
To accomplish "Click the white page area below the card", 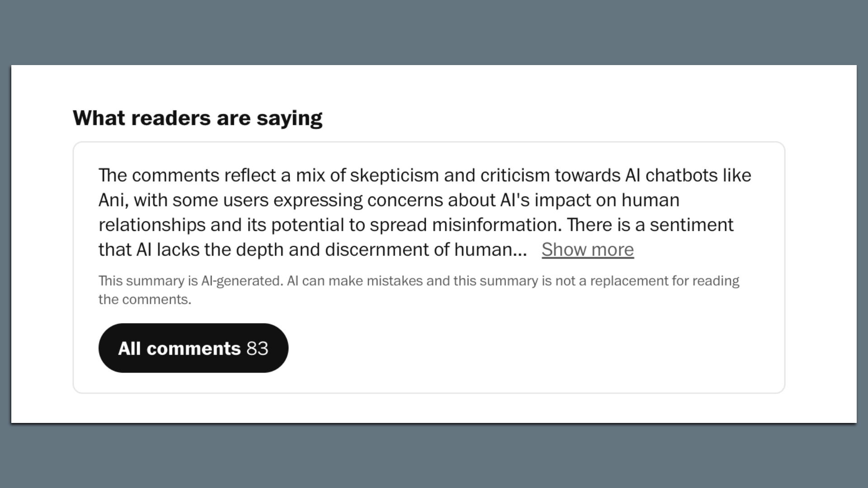I will [x=429, y=407].
